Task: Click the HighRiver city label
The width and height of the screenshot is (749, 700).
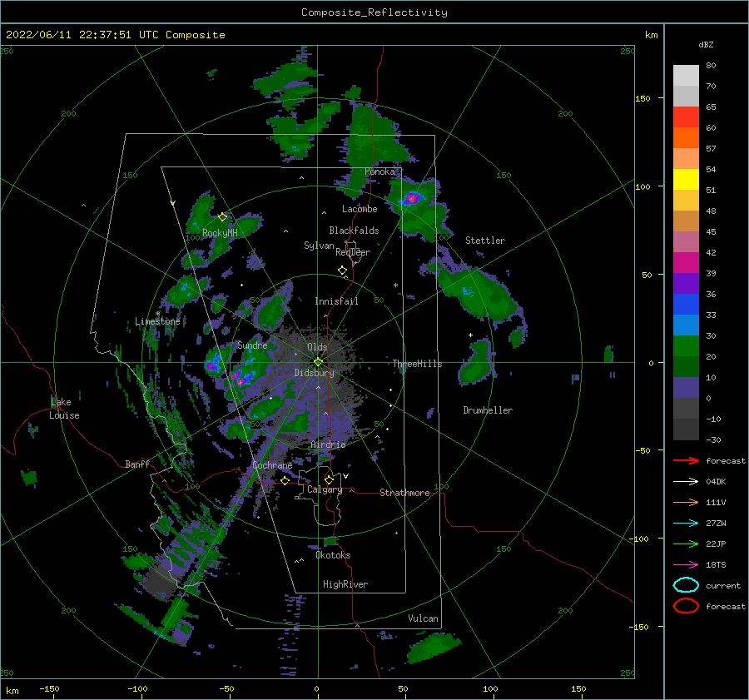Action: (x=345, y=584)
